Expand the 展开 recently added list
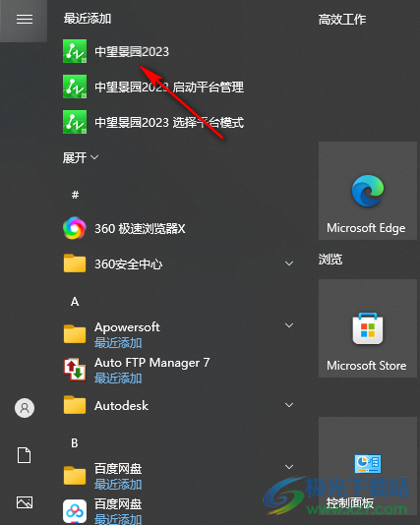The width and height of the screenshot is (420, 525). point(81,157)
